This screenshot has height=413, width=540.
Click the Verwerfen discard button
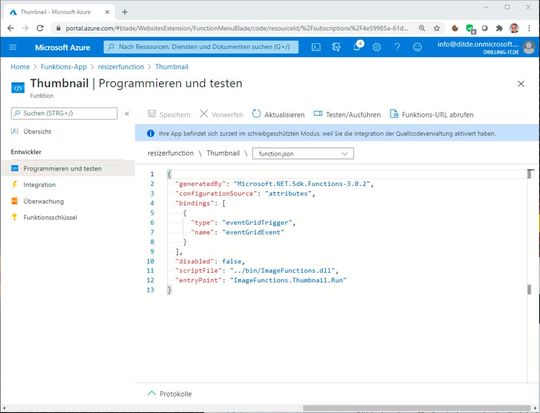221,114
